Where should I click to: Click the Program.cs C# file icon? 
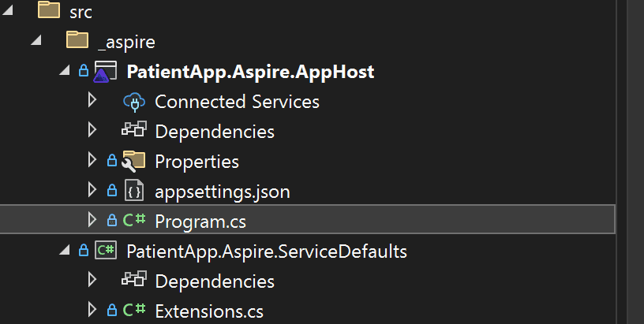tap(133, 222)
